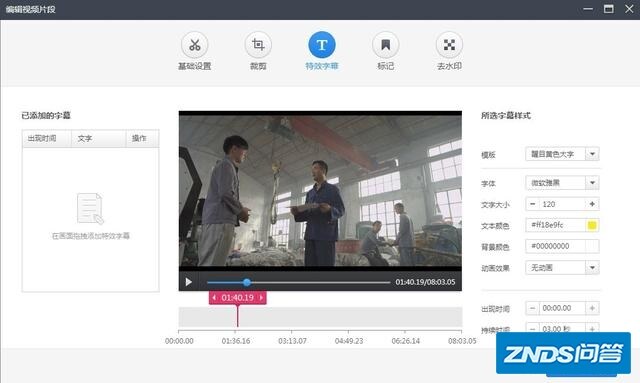The width and height of the screenshot is (640, 383).
Task: Click the video preview frame
Action: [320, 191]
